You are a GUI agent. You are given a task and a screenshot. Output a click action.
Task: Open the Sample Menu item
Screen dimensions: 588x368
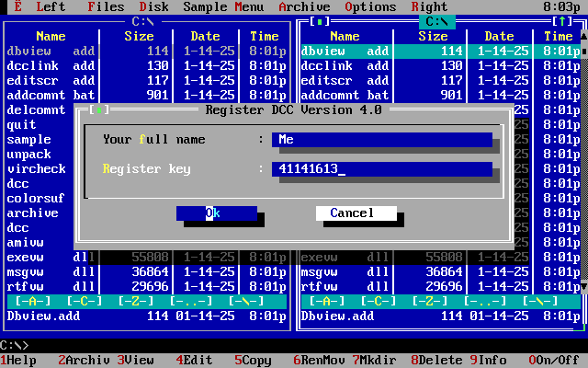223,7
